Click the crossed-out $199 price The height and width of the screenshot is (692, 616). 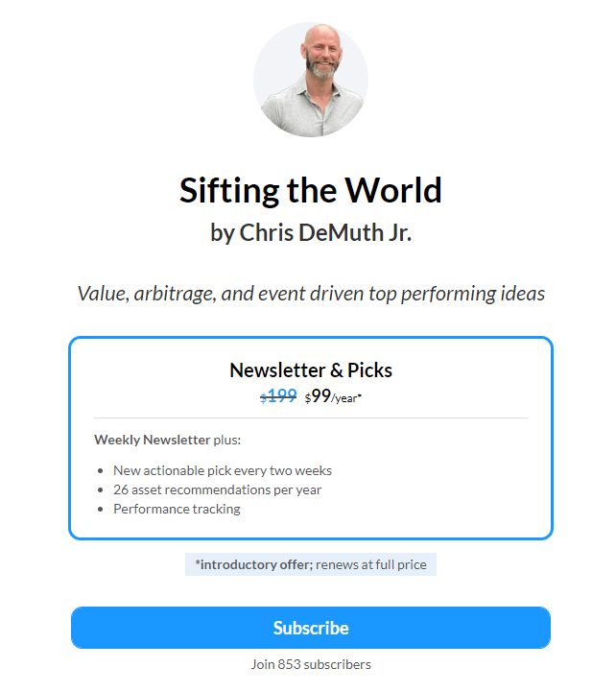[x=278, y=395]
